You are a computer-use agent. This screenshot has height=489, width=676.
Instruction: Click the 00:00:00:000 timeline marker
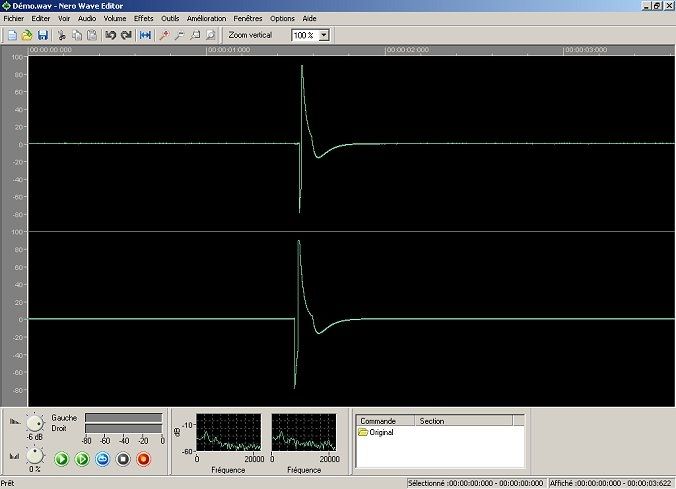click(x=50, y=50)
